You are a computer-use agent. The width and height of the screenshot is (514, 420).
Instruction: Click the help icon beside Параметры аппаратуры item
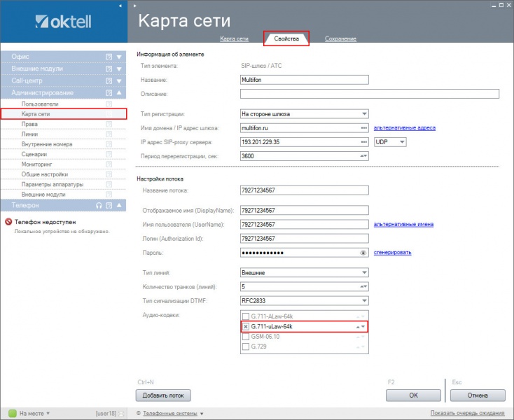109,184
